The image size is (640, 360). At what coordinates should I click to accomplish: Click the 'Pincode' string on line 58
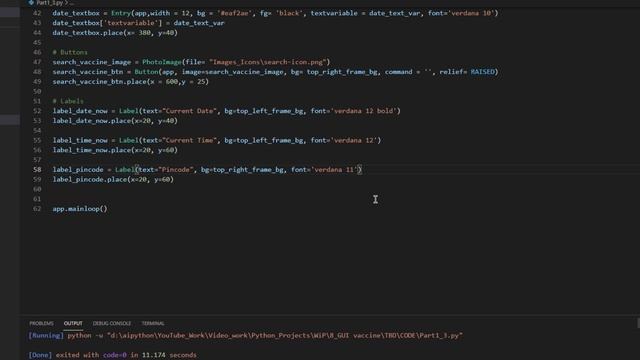tap(176, 169)
